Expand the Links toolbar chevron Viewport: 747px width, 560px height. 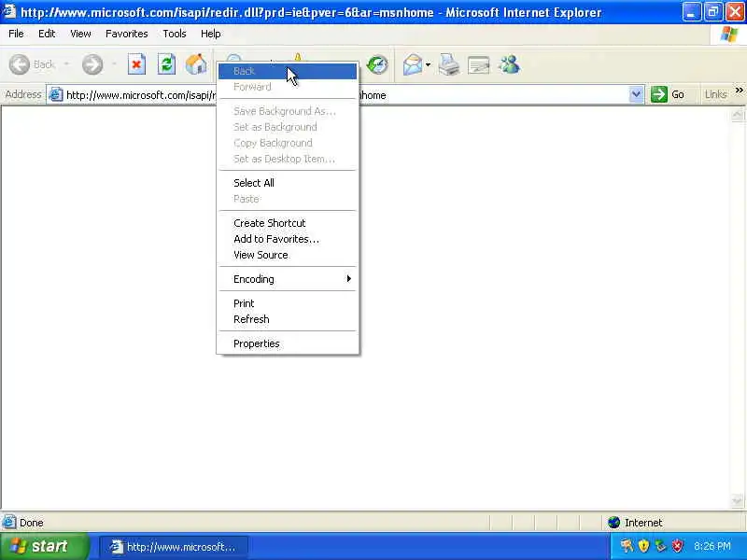tap(739, 90)
